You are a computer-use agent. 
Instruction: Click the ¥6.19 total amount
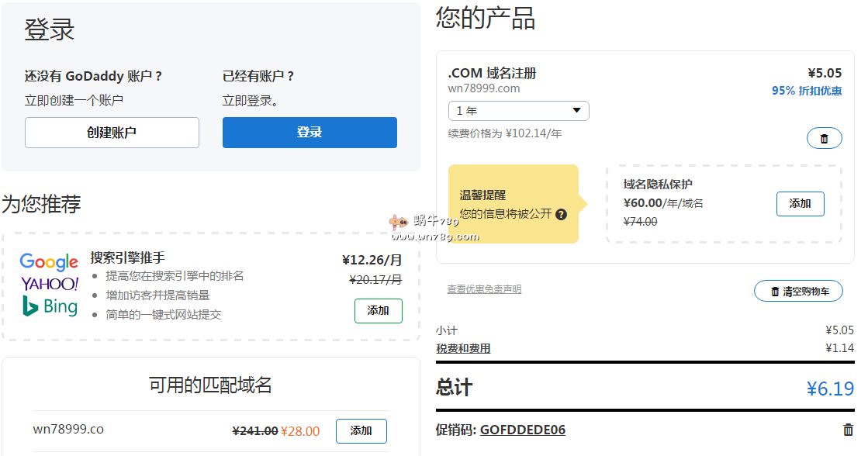(x=830, y=389)
